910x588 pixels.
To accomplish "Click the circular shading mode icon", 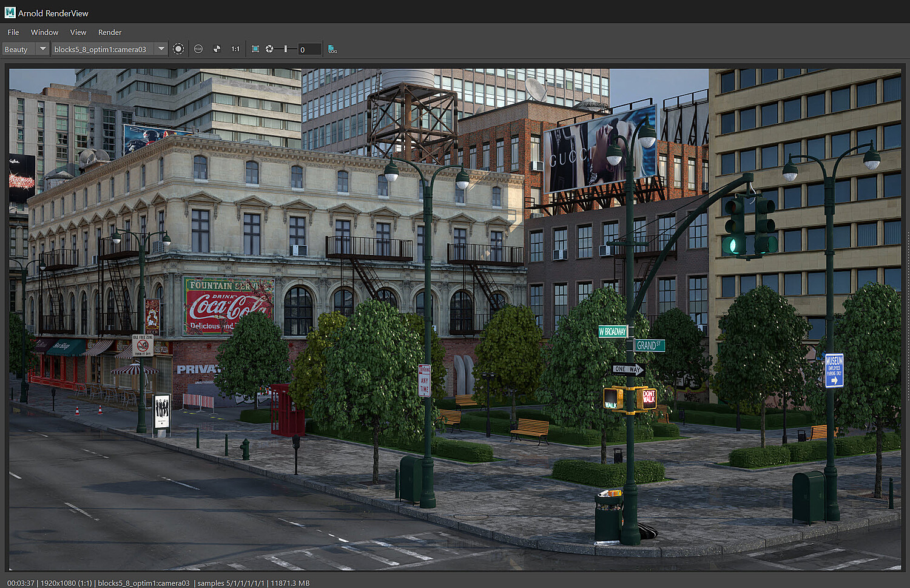I will [x=178, y=49].
